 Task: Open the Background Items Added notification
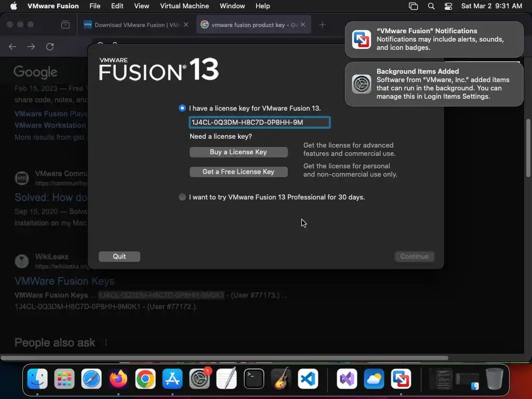[x=434, y=84]
